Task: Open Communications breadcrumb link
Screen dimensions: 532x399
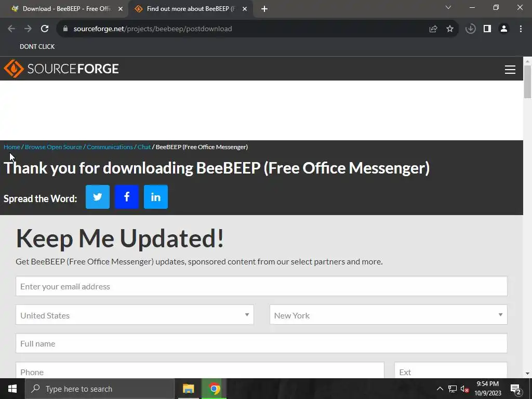Action: (x=110, y=147)
